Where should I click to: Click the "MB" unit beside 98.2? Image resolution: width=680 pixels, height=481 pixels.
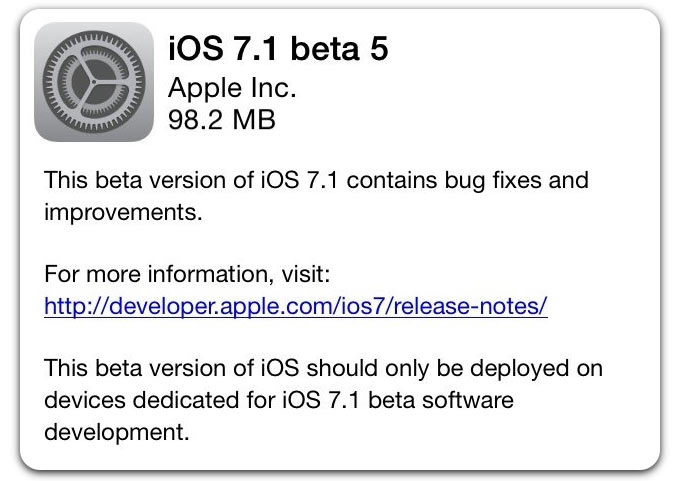point(253,120)
